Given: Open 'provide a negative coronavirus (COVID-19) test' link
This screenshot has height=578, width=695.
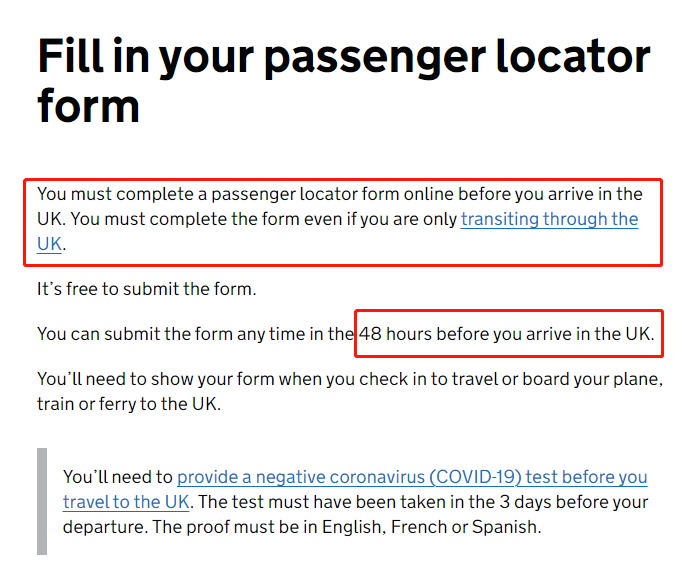Looking at the screenshot, I should pos(412,477).
